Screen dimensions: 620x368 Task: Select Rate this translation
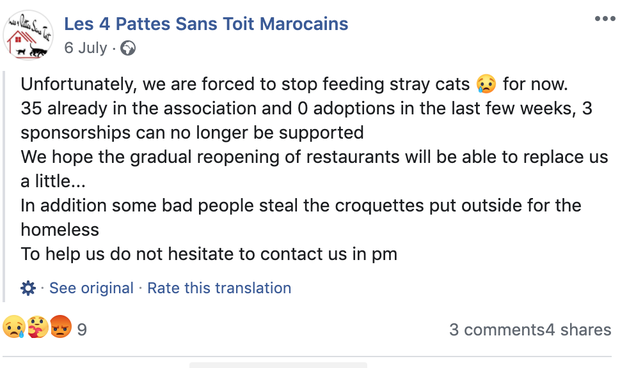[219, 288]
